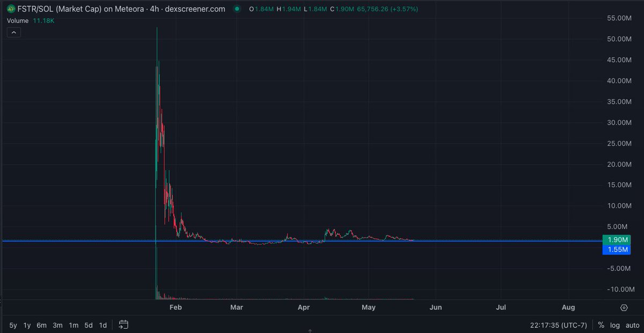Screen dimensions: 644x333
Task: Open chart settings via the gear icon
Action: pos(623,308)
